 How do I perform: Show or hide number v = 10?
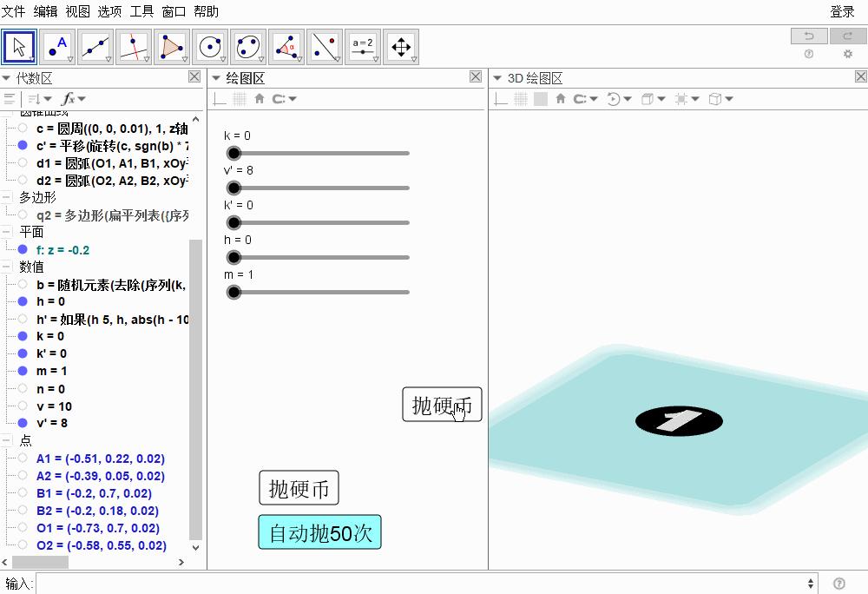(23, 406)
